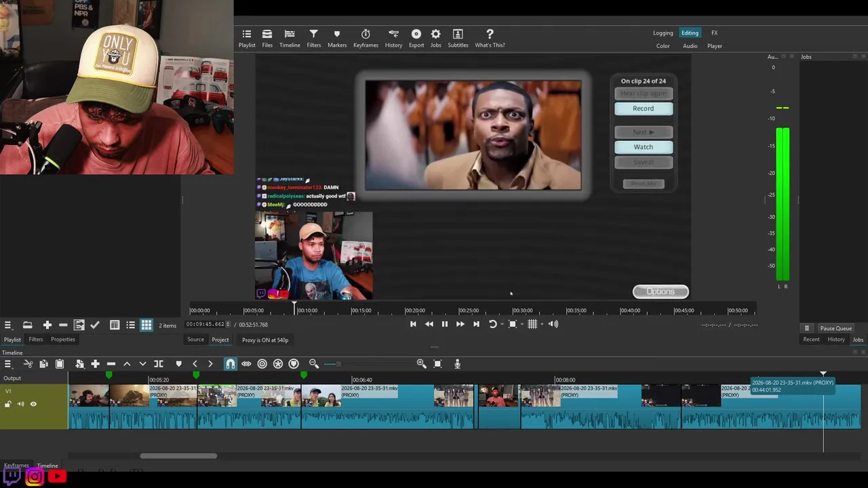Record audio with the timeline microphone icon
This screenshot has height=488, width=868.
(457, 364)
